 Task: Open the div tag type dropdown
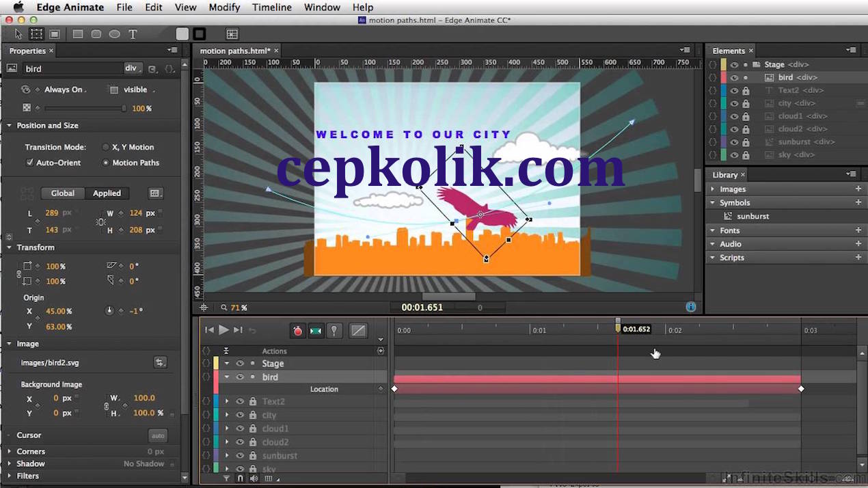click(133, 68)
